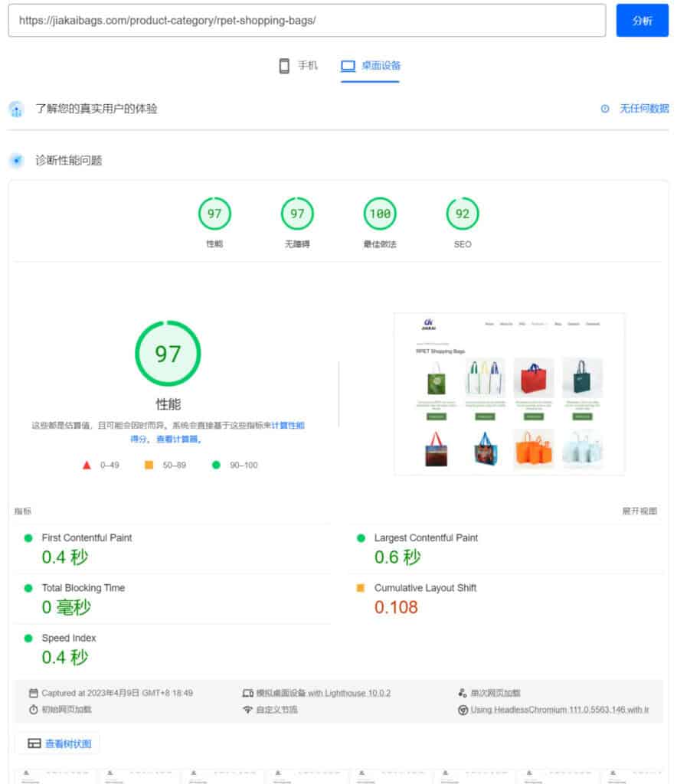Click the laptop icon beside 桌面设备
This screenshot has width=677, height=784.
point(348,66)
